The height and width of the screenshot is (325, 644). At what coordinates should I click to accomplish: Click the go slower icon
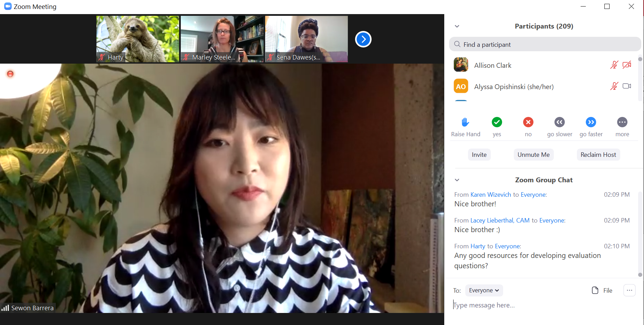tap(559, 122)
